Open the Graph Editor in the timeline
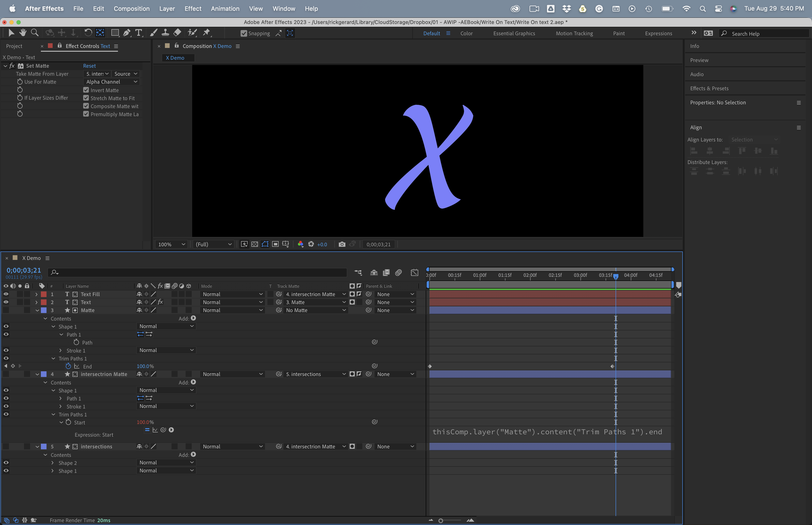Viewport: 812px width, 525px height. [415, 273]
